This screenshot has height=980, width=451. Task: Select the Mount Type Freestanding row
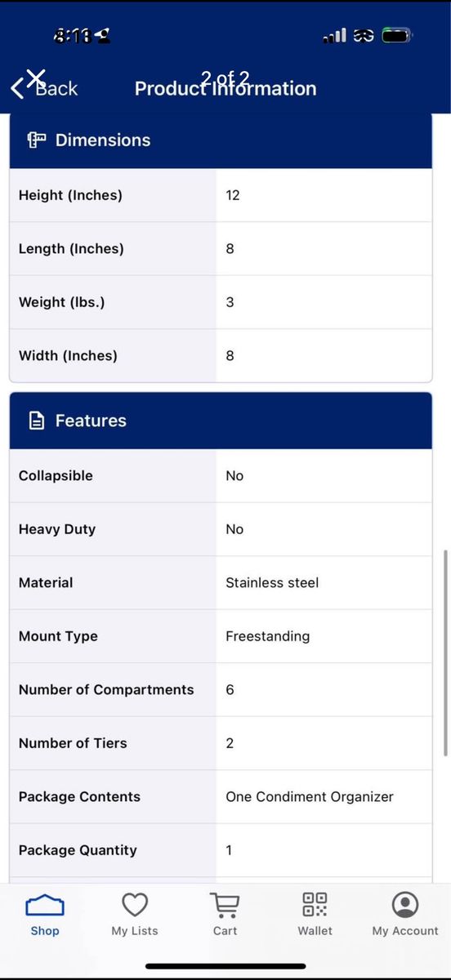point(221,636)
